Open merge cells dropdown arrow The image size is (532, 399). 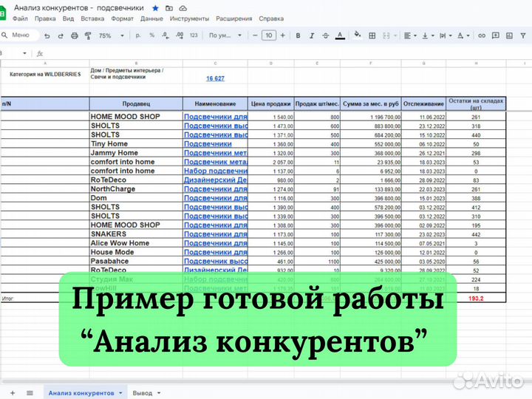click(395, 35)
